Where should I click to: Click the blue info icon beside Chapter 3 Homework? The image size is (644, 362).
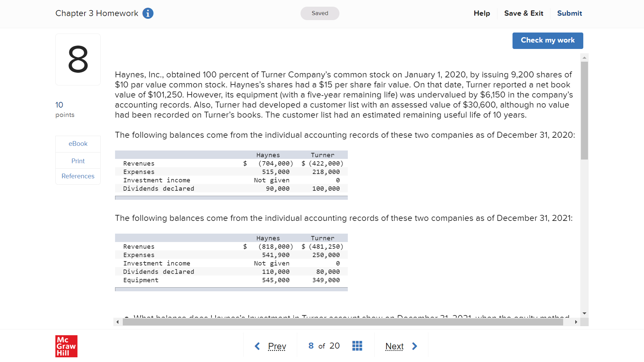(x=148, y=13)
